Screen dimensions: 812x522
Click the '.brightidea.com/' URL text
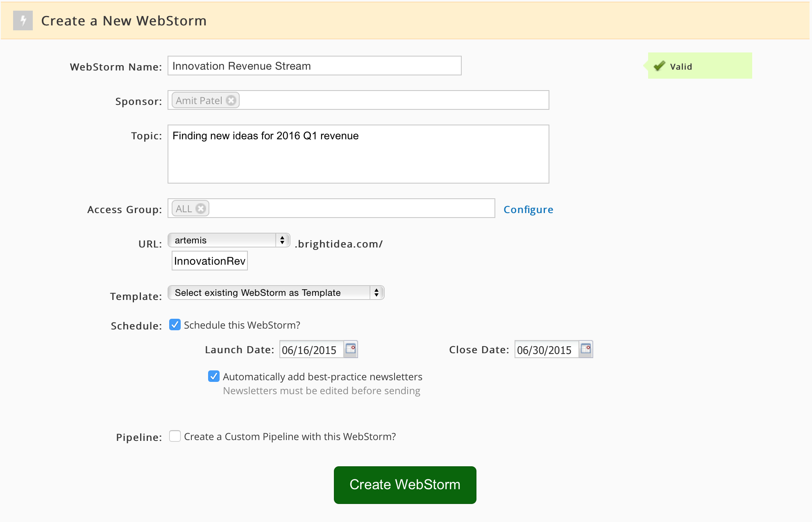(x=339, y=244)
